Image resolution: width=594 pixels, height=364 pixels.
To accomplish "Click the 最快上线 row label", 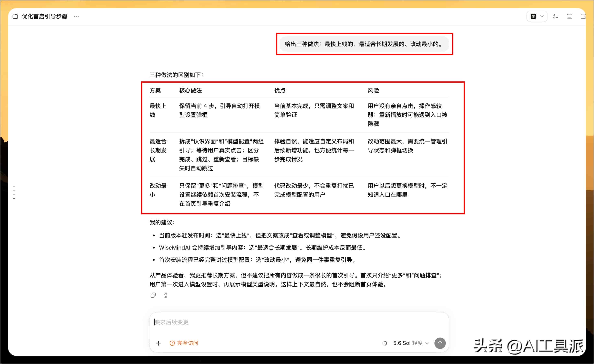I will 158,110.
